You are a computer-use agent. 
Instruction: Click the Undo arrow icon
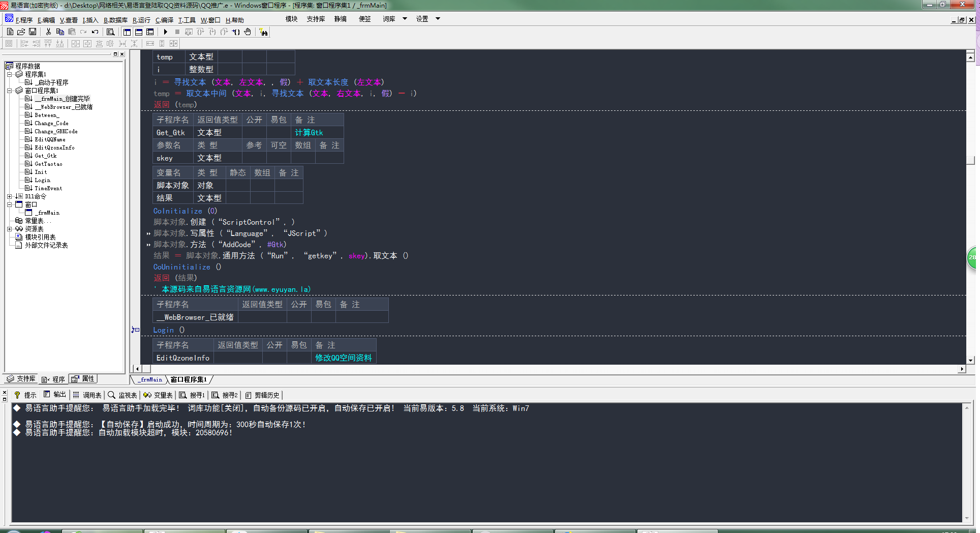[95, 32]
